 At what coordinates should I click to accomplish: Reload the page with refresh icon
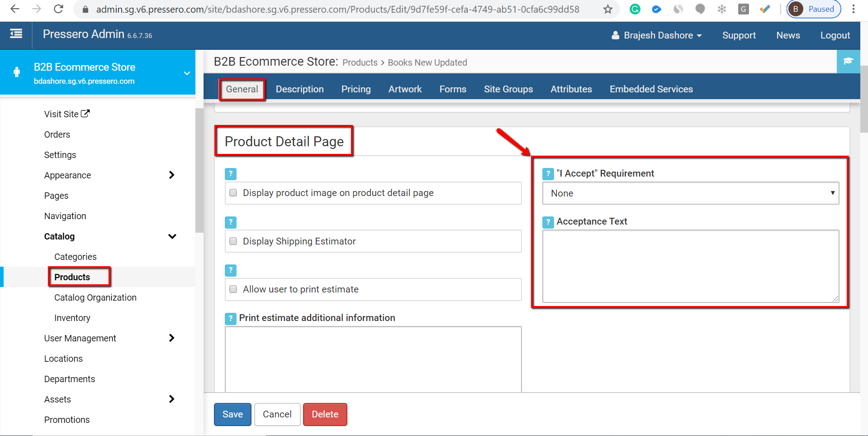[x=58, y=9]
